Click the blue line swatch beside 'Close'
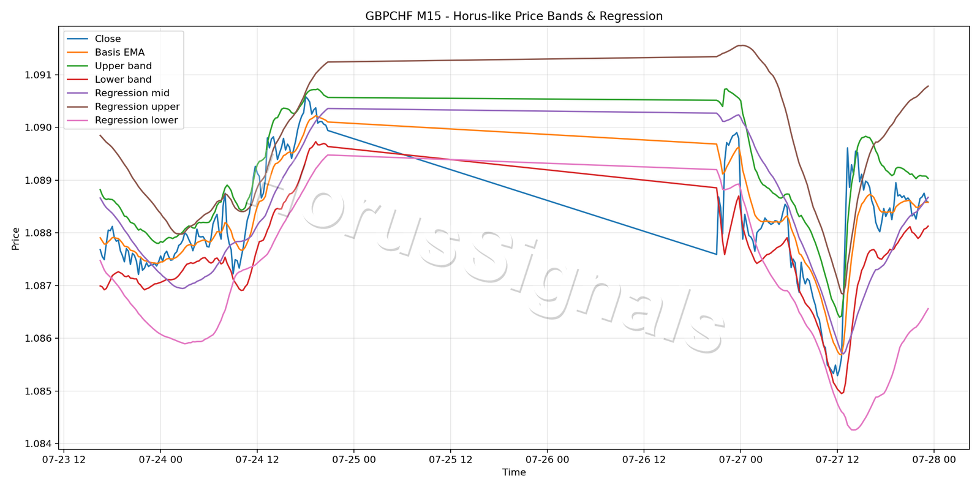 coord(78,39)
